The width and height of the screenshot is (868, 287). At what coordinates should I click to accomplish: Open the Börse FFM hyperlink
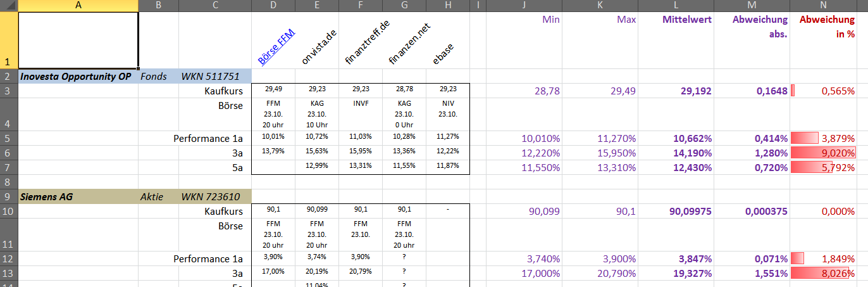(277, 48)
